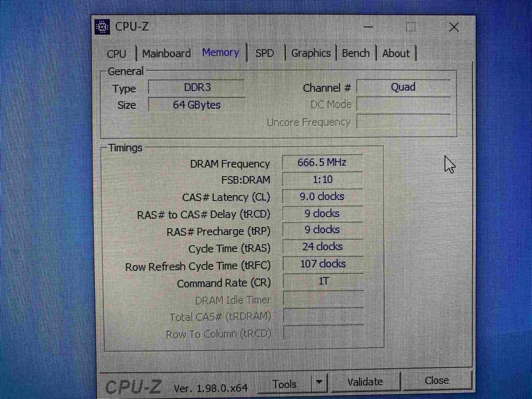Click the empty Row To Column field
The height and width of the screenshot is (399, 532).
point(323,332)
